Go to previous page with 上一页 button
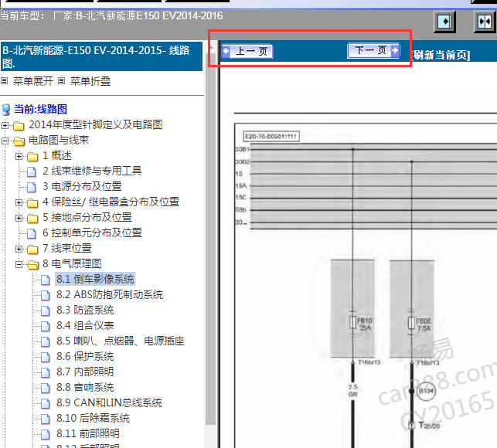This screenshot has height=448, width=497. coord(247,51)
